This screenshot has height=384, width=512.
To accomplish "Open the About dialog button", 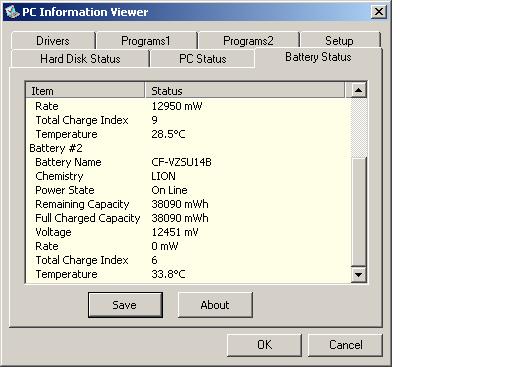I will tap(215, 305).
